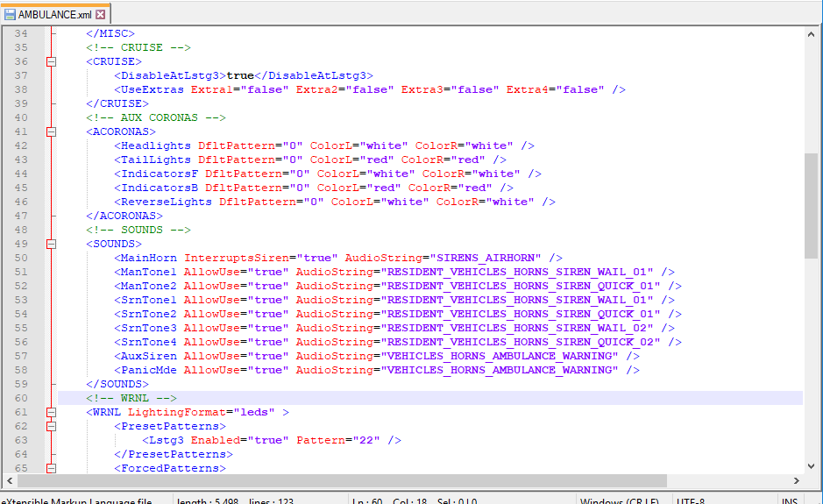Image resolution: width=823 pixels, height=504 pixels.
Task: Click the <!-- CRUISE --> comment
Action: [138, 47]
